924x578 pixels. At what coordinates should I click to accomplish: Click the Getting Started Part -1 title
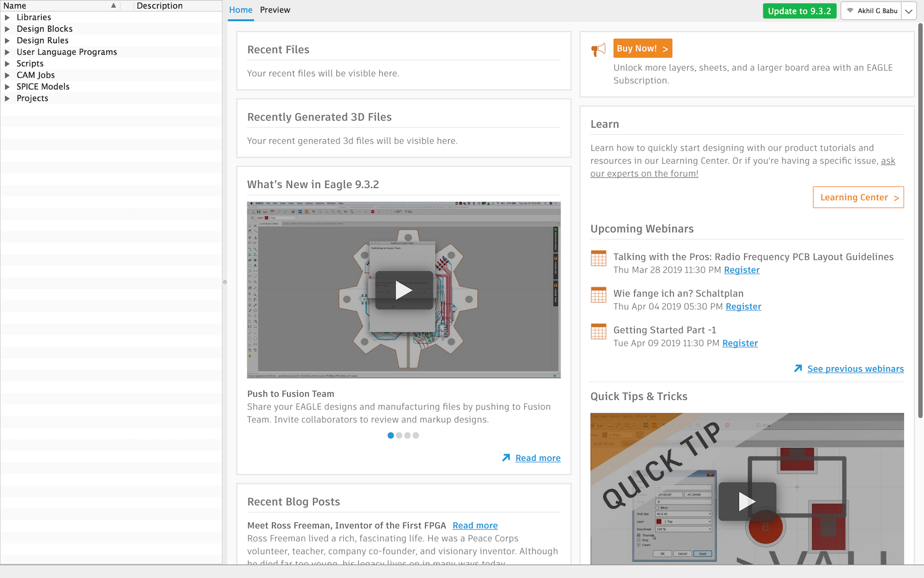665,330
